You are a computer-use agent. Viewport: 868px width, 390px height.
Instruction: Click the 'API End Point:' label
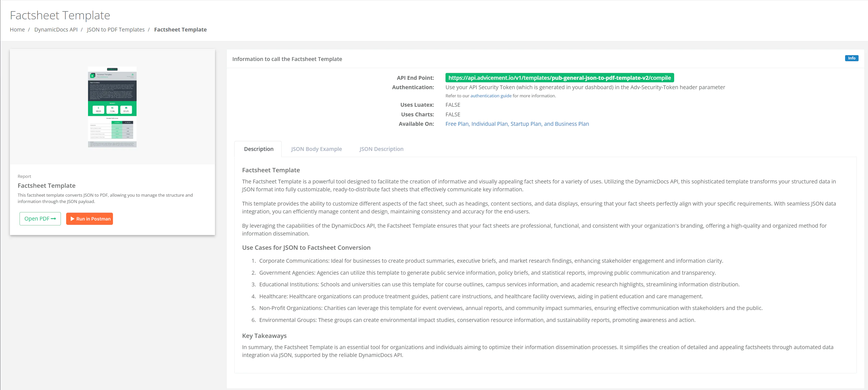click(x=415, y=78)
